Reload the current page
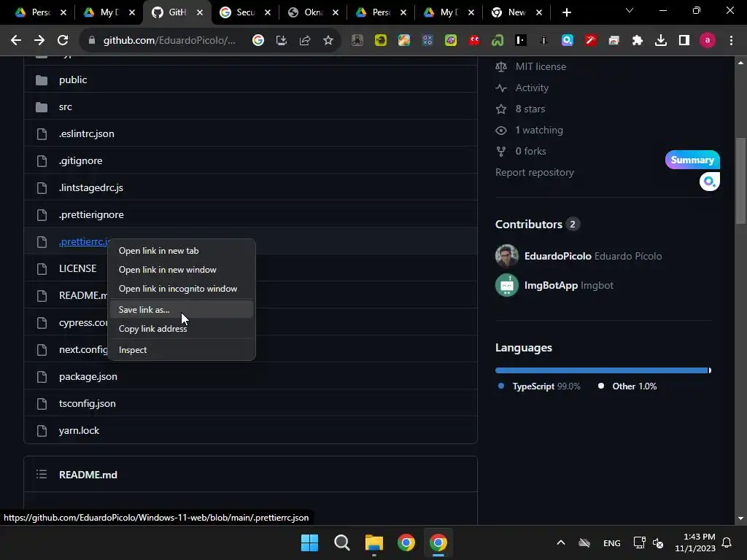This screenshot has width=747, height=560. pos(63,41)
